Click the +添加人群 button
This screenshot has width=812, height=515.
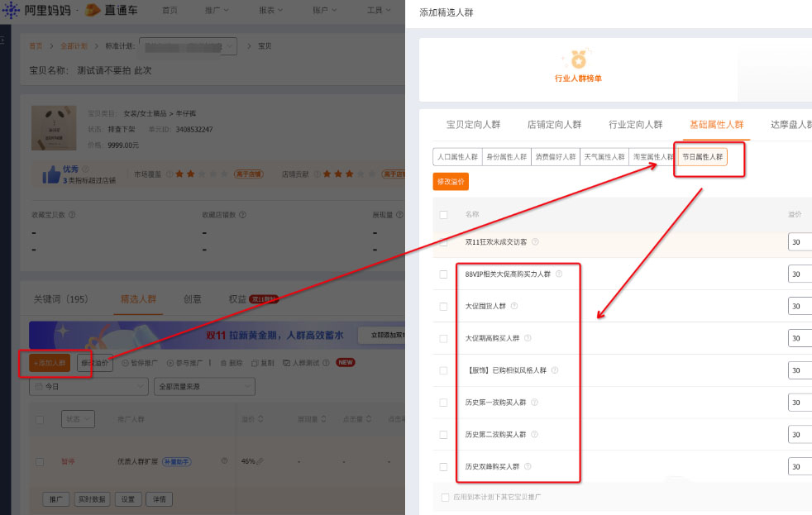(x=48, y=362)
